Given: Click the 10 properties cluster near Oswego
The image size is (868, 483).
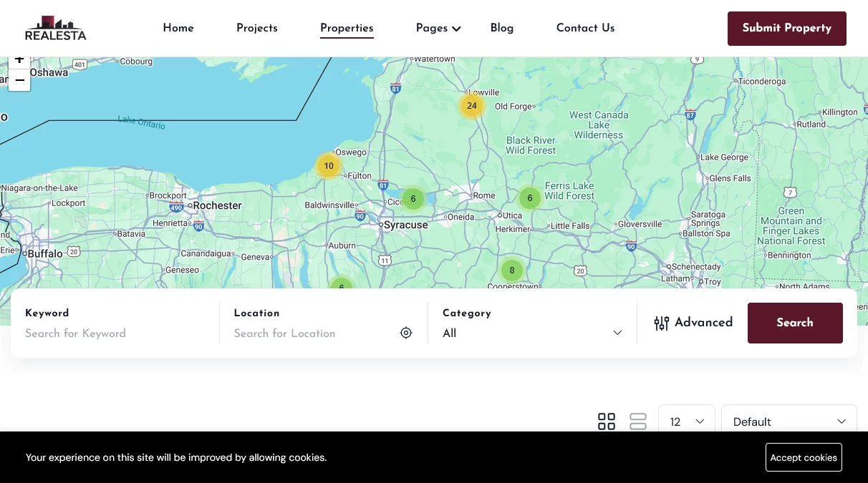Looking at the screenshot, I should click(328, 166).
